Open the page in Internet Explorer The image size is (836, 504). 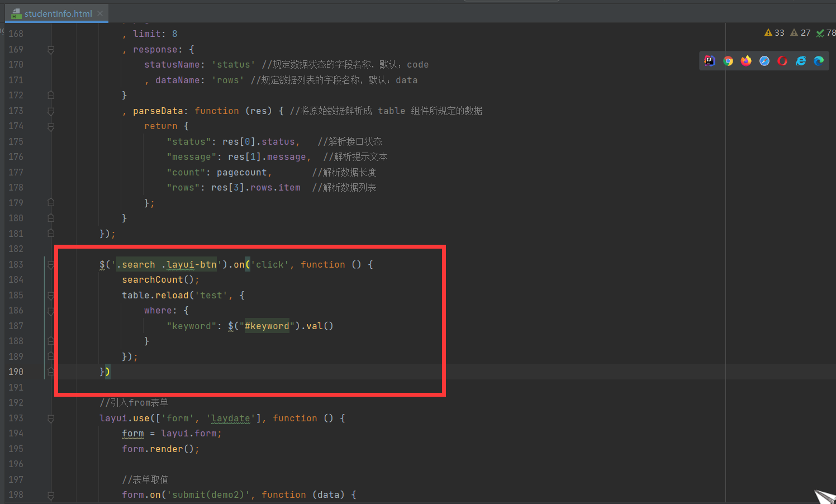pos(801,61)
